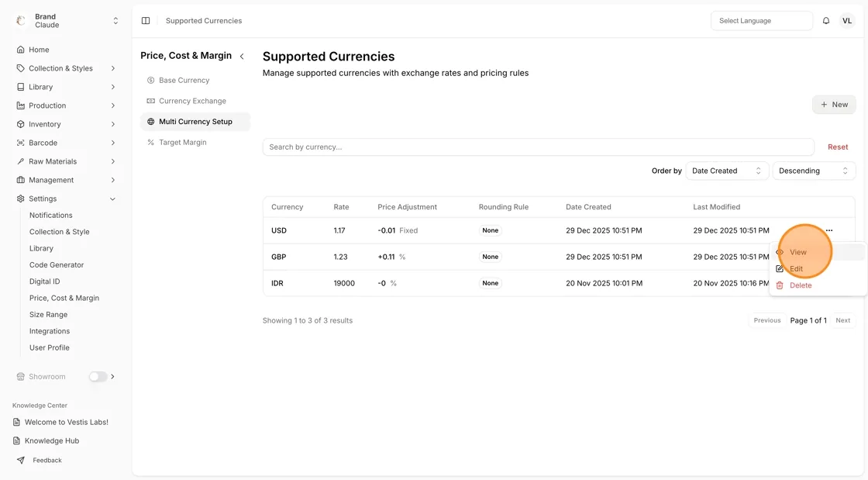Toggle the Showroom switch

tap(98, 376)
